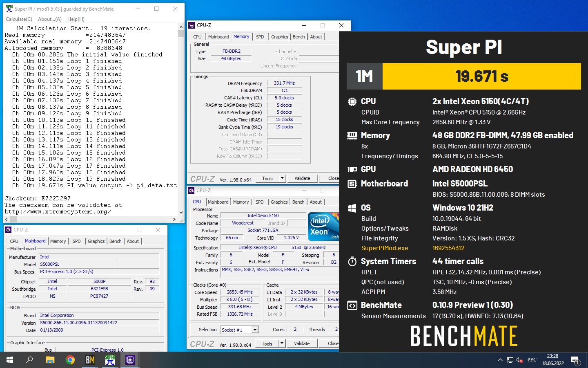
Task: Open File Explorer from taskbar
Action: [50, 360]
